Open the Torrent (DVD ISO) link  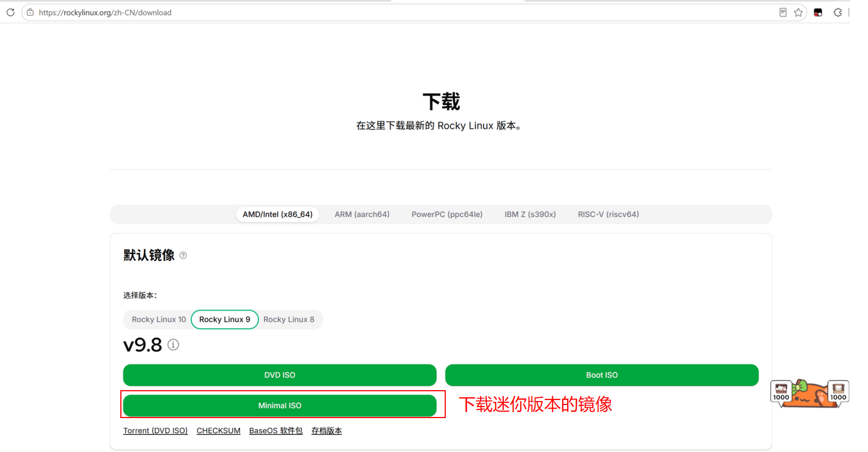tap(155, 431)
